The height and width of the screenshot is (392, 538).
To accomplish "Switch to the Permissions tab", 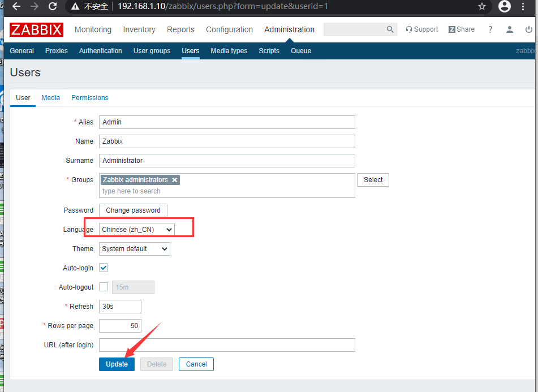I will pyautogui.click(x=90, y=98).
